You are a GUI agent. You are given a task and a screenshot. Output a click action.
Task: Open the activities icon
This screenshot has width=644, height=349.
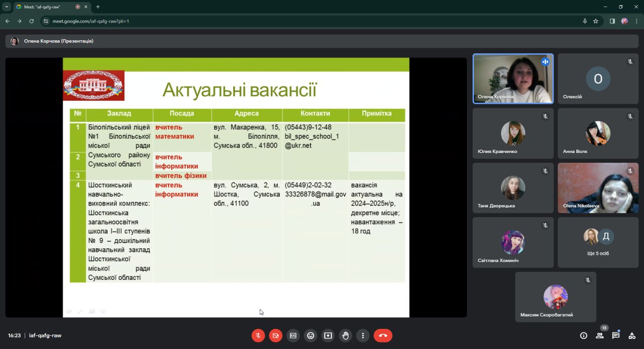click(632, 335)
